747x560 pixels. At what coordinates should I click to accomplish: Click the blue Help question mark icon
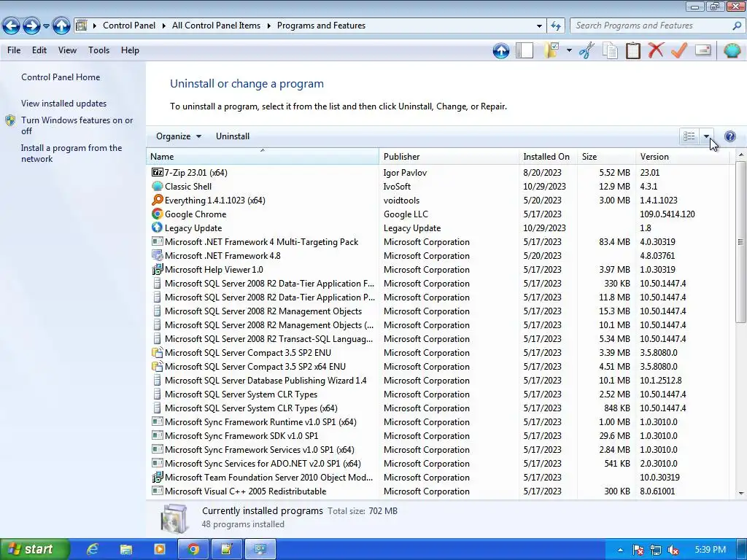pyautogui.click(x=729, y=136)
